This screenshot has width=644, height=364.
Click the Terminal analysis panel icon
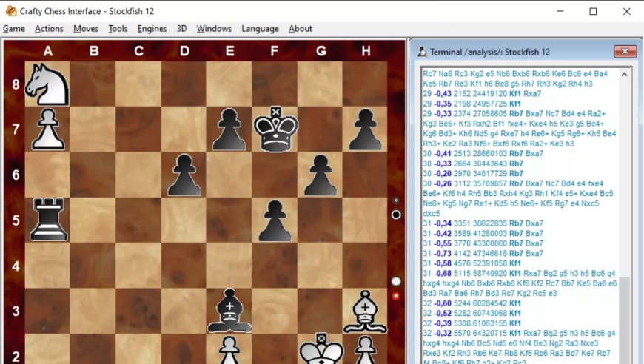click(x=422, y=52)
